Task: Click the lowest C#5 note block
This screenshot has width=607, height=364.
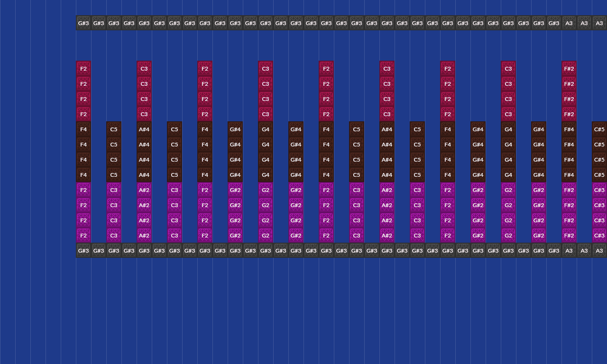Action: 599,175
